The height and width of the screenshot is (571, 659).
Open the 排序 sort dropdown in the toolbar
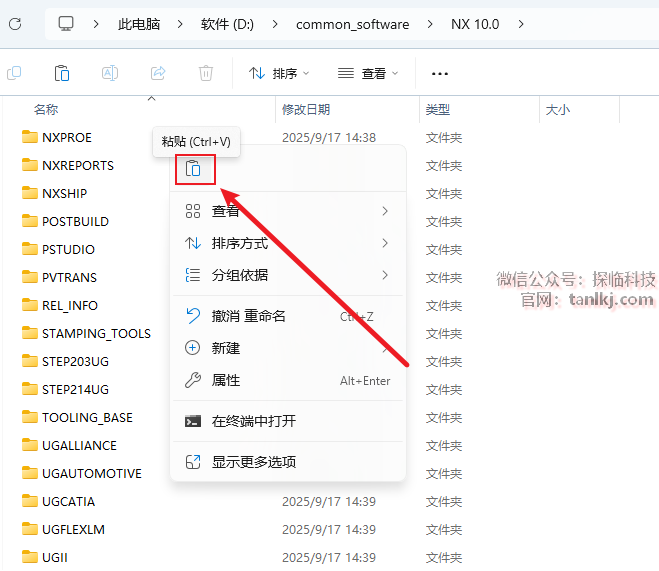279,73
